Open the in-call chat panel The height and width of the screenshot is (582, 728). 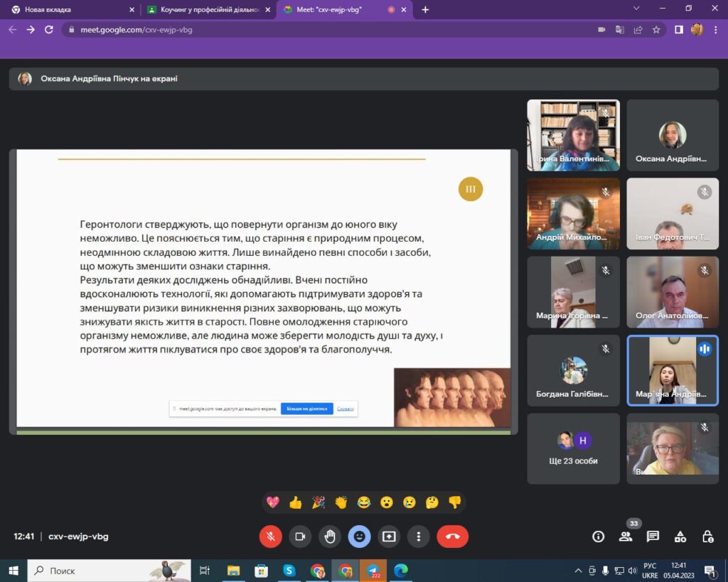pos(653,537)
